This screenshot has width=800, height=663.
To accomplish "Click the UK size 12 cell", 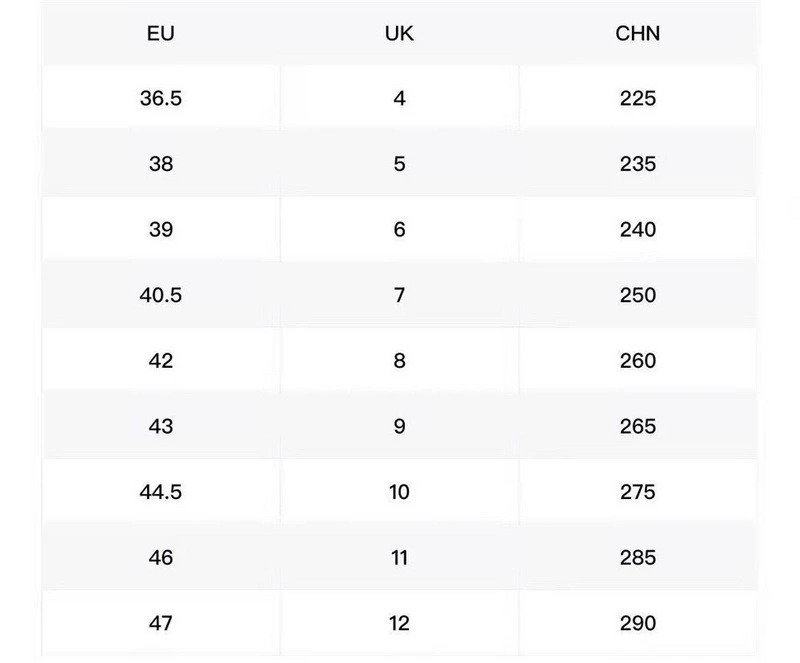I will 399,623.
